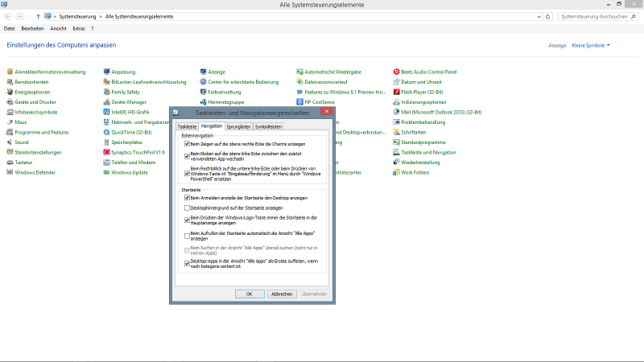This screenshot has width=644, height=362.
Task: Open the Beats Audio Control Panel icon
Action: pyautogui.click(x=396, y=72)
